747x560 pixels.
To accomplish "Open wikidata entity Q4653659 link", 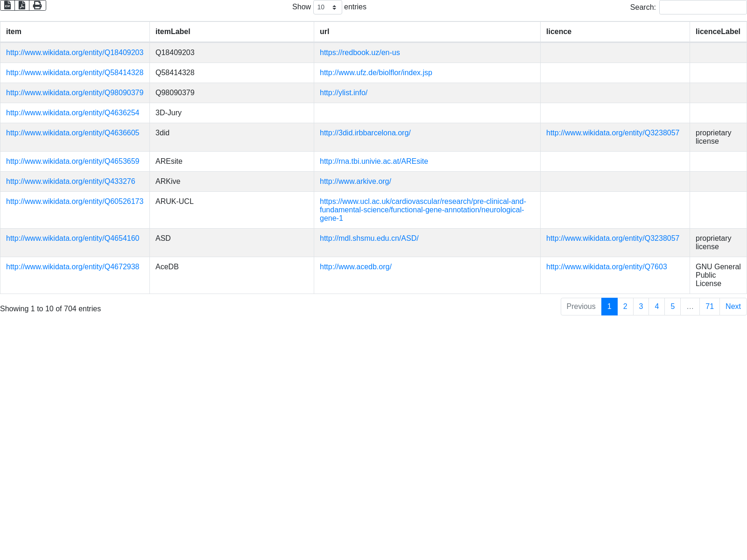I will click(x=72, y=161).
